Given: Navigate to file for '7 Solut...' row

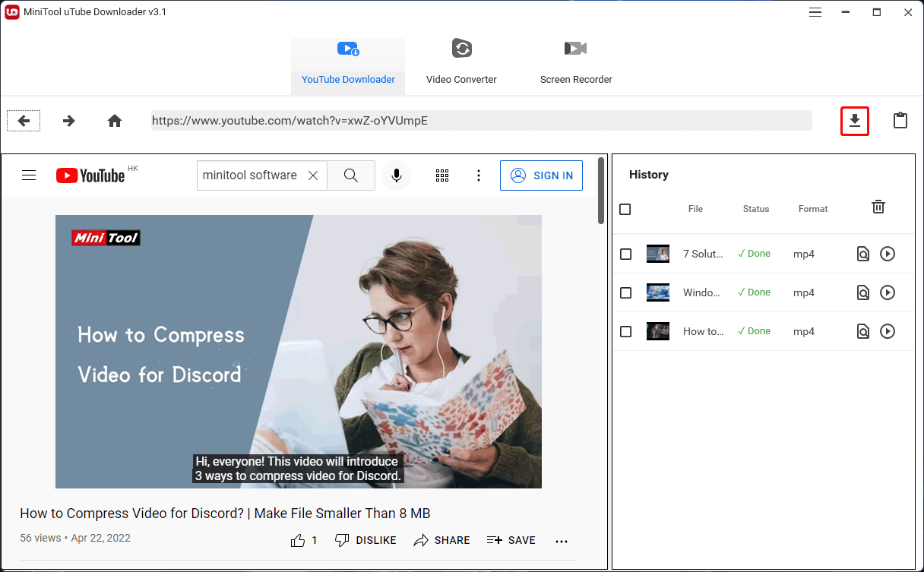Looking at the screenshot, I should (x=863, y=254).
